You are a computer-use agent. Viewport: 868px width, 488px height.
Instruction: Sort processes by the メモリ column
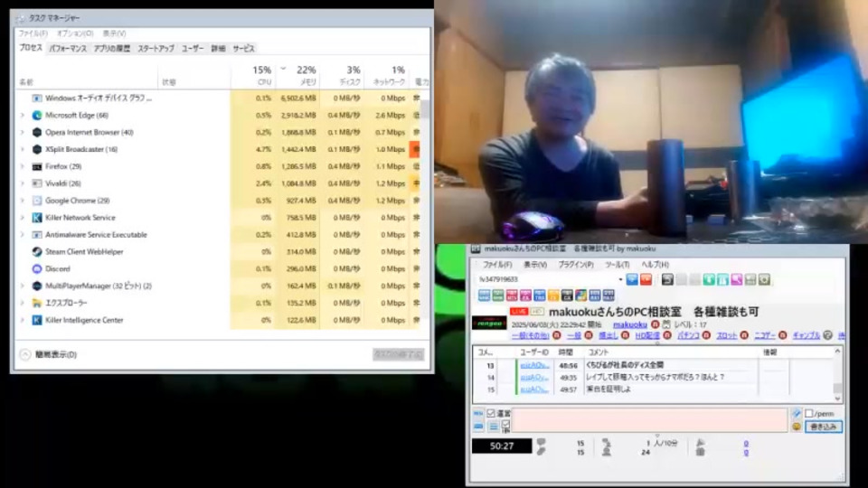pos(297,75)
